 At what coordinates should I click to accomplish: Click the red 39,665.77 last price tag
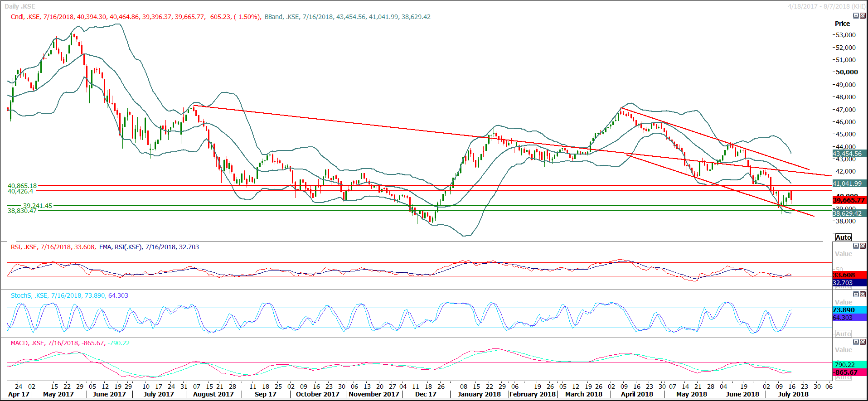pos(849,200)
